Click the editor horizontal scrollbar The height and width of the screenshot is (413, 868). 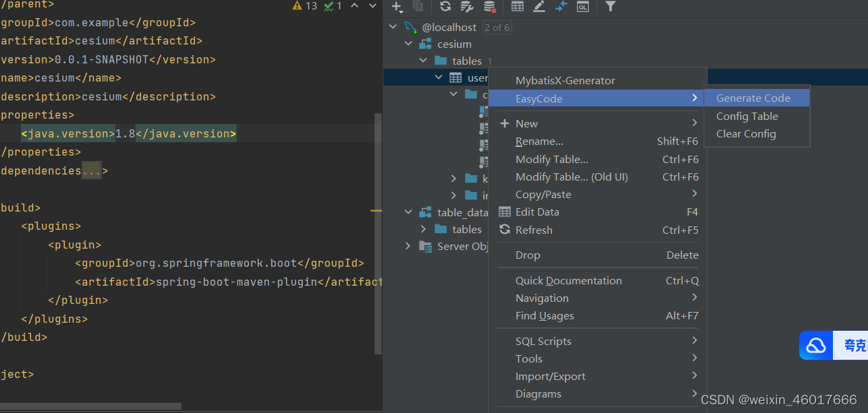pos(90,406)
